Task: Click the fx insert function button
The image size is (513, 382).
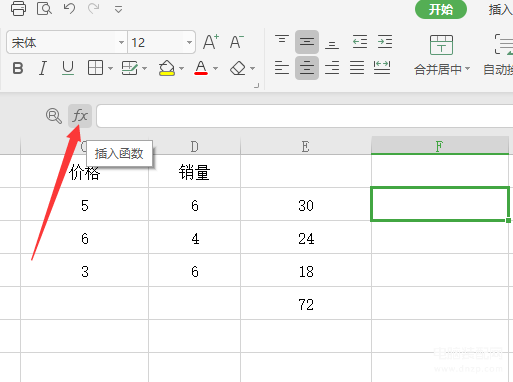Action: (x=80, y=116)
